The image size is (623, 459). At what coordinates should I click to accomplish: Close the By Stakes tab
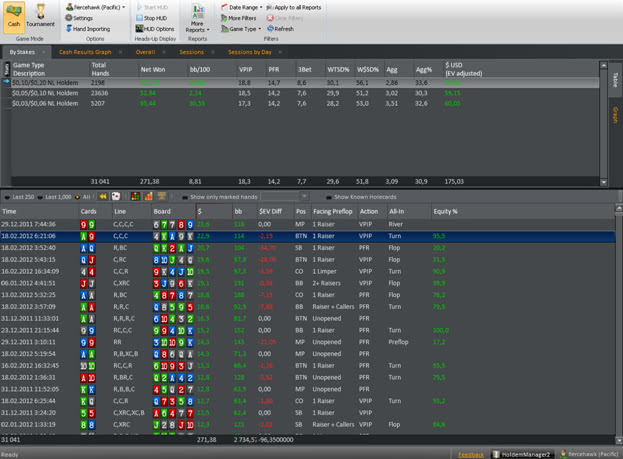(x=44, y=52)
